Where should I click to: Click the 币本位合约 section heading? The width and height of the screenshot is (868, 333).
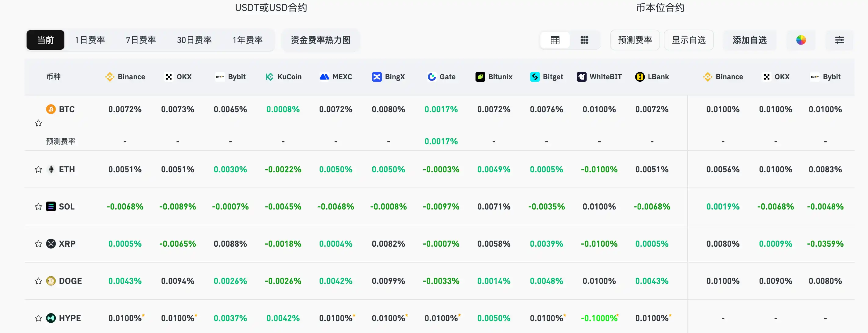[x=660, y=8]
